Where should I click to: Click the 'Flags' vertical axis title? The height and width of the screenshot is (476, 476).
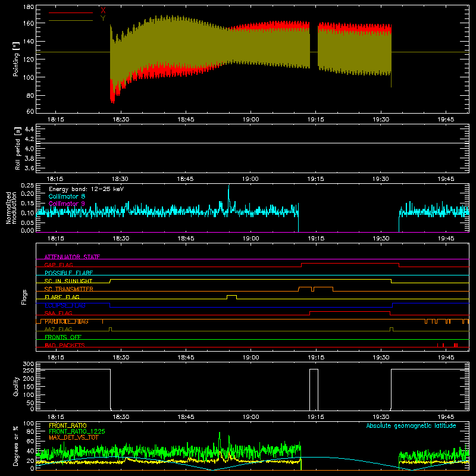(x=24, y=297)
